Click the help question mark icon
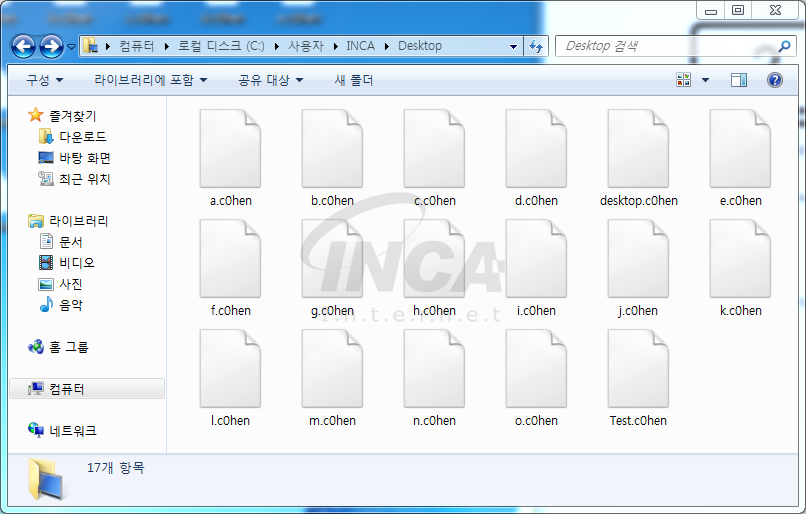806x514 pixels. 775,80
